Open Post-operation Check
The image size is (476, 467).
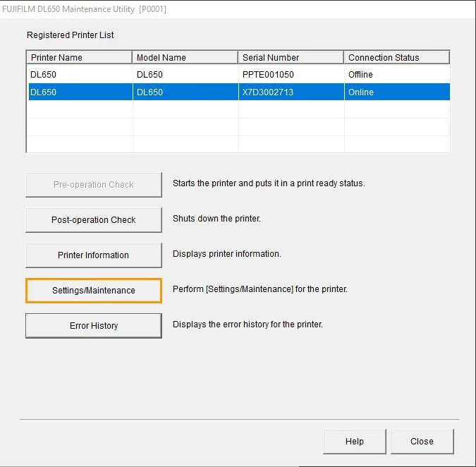[x=94, y=220]
